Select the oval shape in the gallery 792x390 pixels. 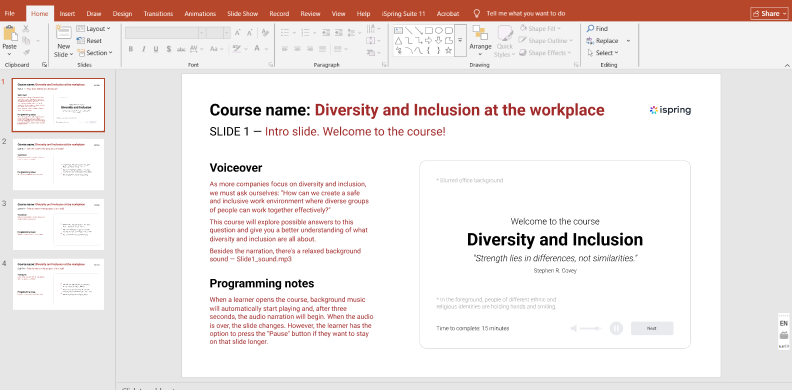(439, 31)
